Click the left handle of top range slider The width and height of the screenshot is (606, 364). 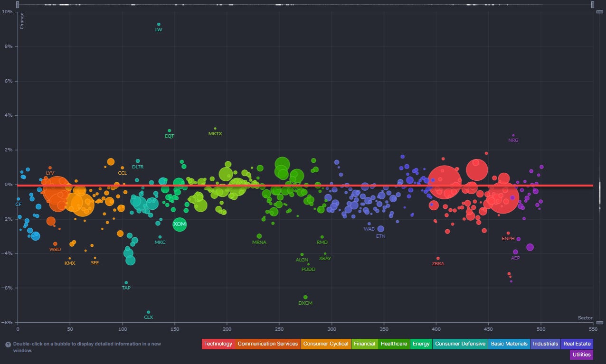tap(18, 5)
